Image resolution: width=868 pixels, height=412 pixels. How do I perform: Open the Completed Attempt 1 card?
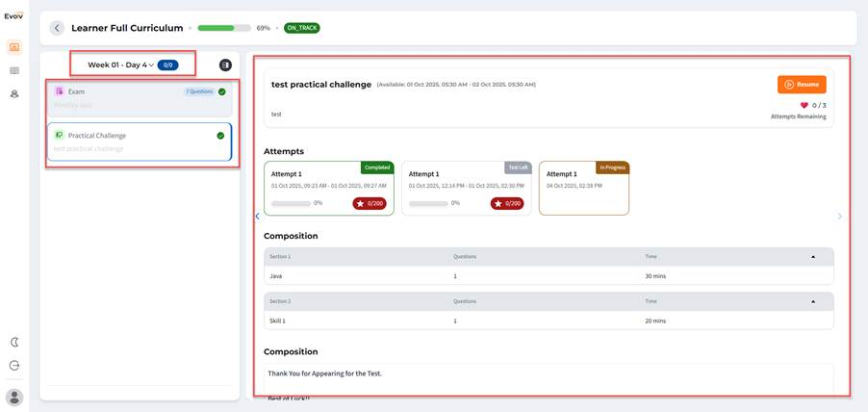coord(329,189)
